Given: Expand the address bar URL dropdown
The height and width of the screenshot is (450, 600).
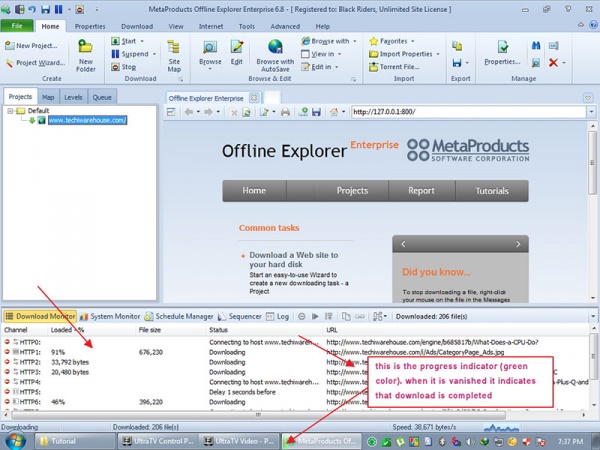Looking at the screenshot, I should point(592,112).
